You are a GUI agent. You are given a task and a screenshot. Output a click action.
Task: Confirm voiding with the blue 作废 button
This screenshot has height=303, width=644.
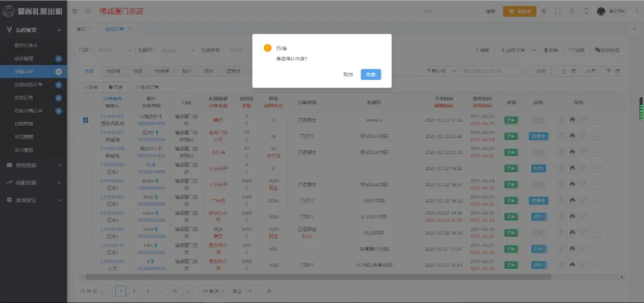(370, 74)
